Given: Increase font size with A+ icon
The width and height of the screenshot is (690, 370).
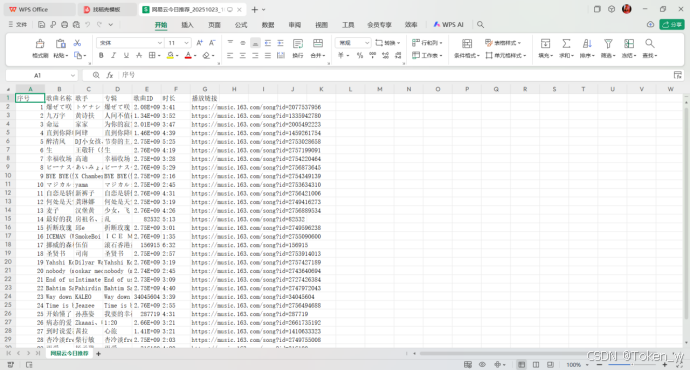Looking at the screenshot, I should point(200,43).
